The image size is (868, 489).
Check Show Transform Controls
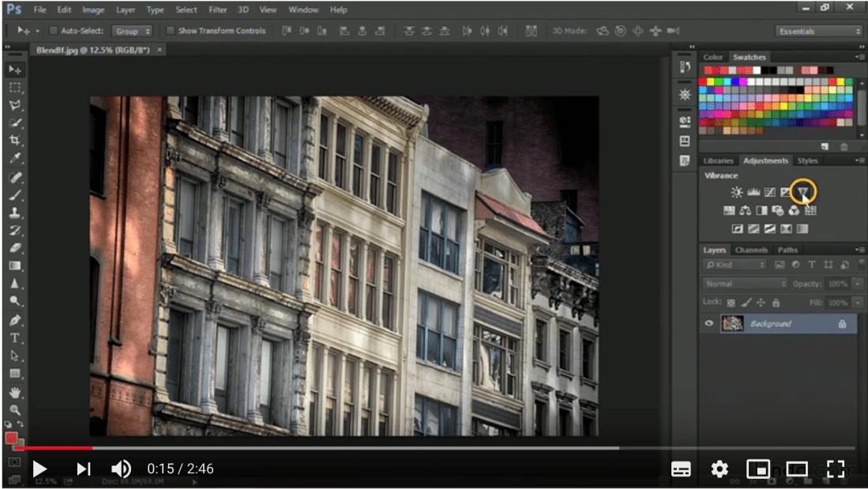click(170, 30)
